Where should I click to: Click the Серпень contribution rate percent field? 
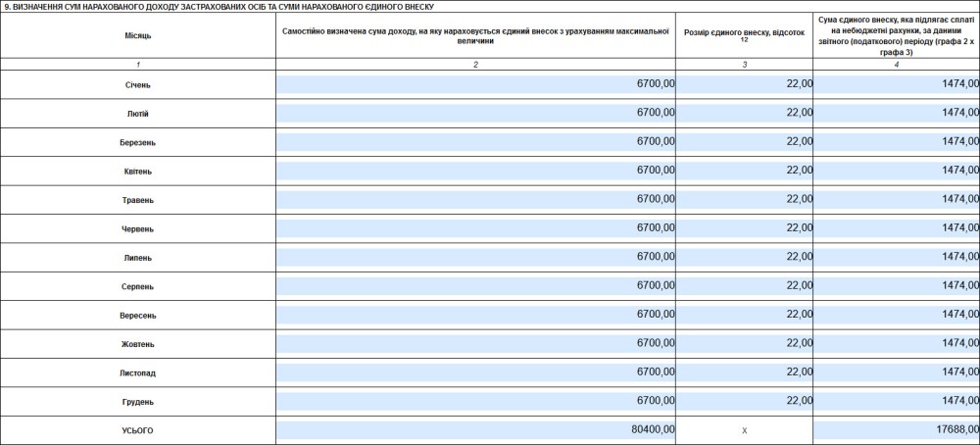[x=744, y=285]
